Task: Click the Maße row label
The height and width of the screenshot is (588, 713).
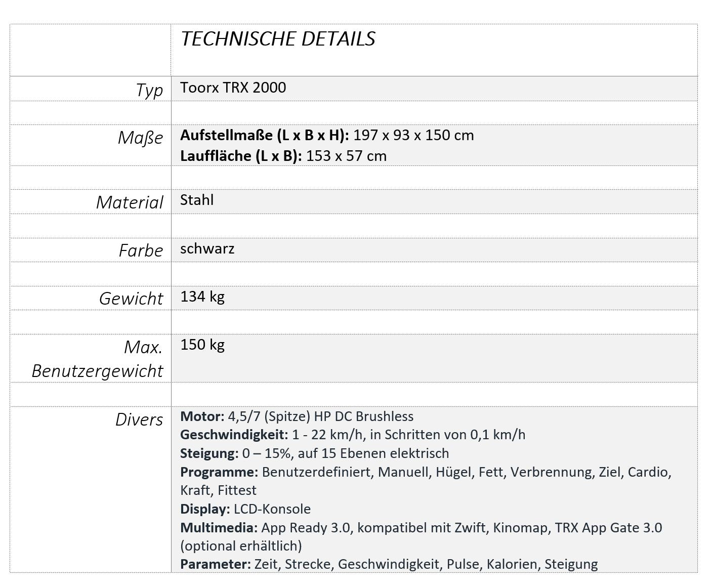Action: point(140,138)
